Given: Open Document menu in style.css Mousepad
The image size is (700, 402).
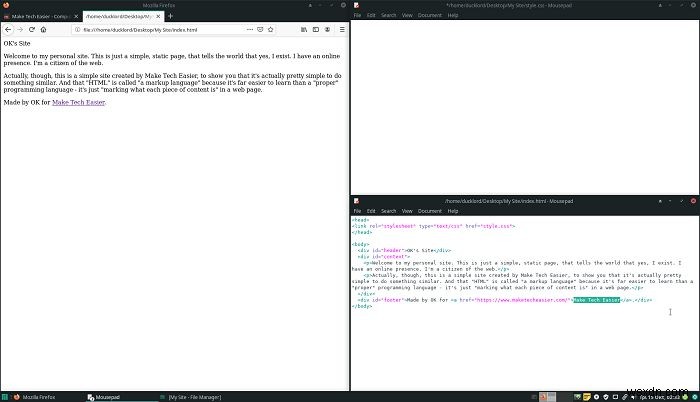Looking at the screenshot, I should click(x=429, y=15).
